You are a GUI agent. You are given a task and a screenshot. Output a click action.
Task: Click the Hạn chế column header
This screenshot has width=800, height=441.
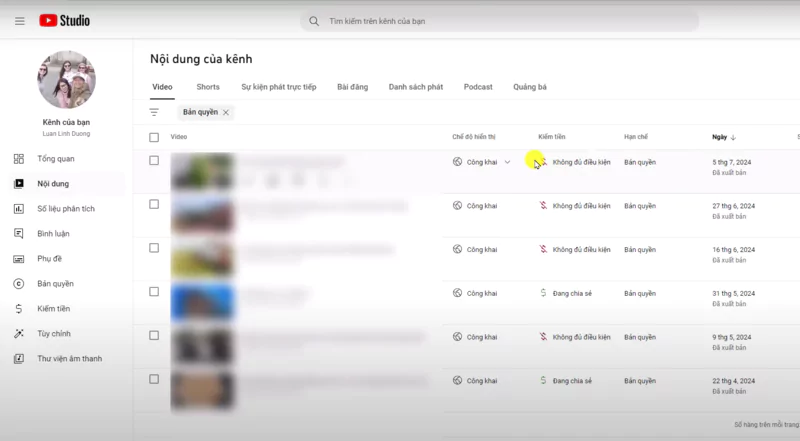click(x=636, y=137)
